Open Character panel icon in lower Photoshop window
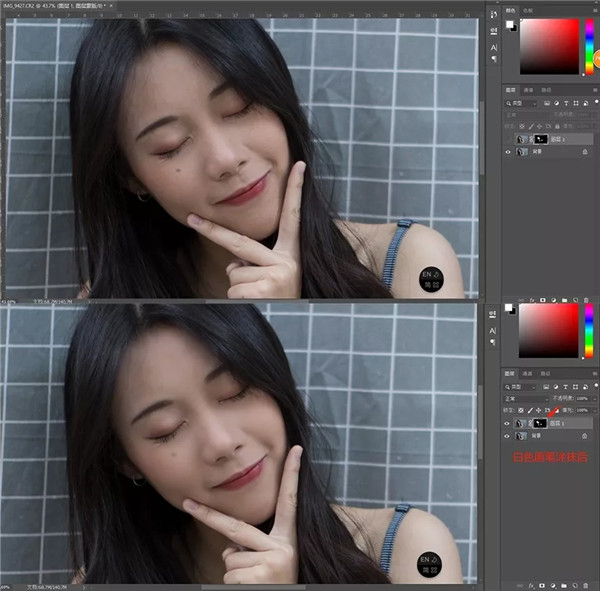This screenshot has height=591, width=600. (x=493, y=330)
